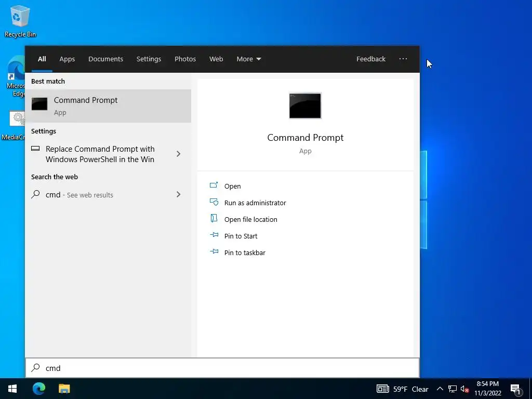Expand arrow for Replace Command Prompt setting
This screenshot has width=532, height=399.
179,154
